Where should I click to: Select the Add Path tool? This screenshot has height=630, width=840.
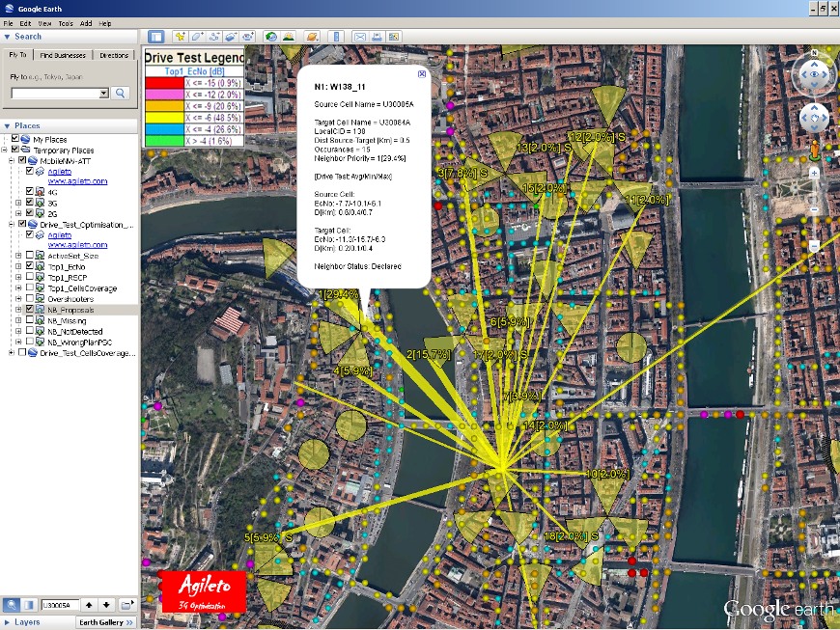(x=214, y=37)
